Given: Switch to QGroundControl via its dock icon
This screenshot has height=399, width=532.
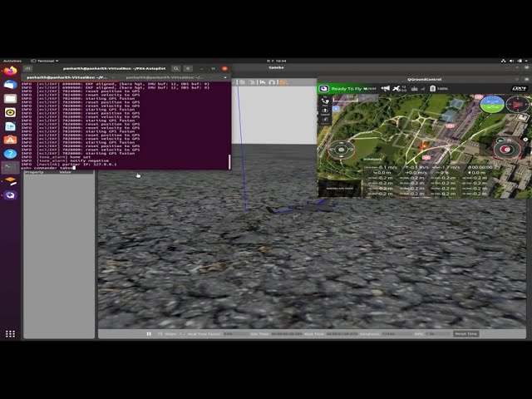Looking at the screenshot, I should (x=10, y=195).
